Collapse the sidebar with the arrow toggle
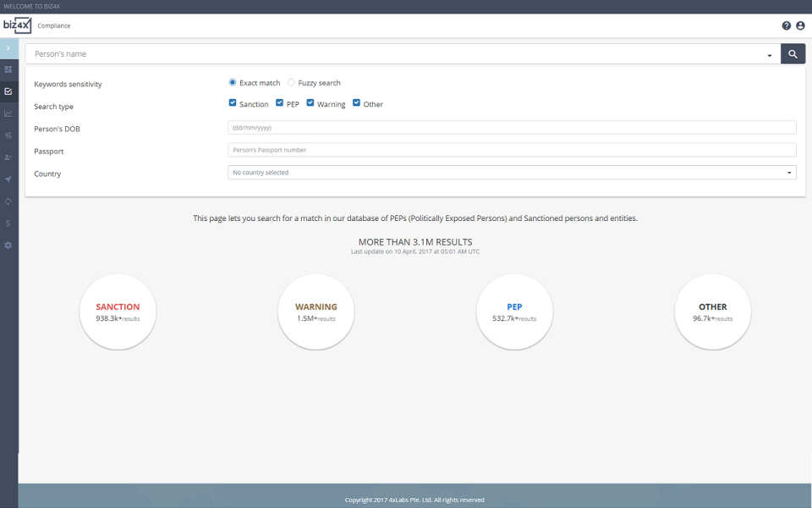812x508 pixels. click(8, 48)
